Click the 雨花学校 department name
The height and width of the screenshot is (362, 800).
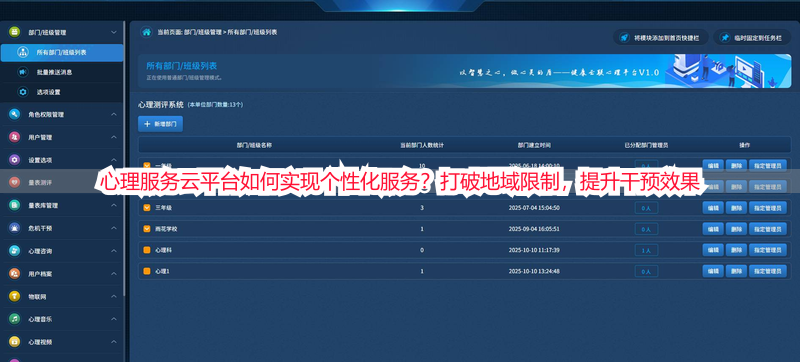click(166, 229)
